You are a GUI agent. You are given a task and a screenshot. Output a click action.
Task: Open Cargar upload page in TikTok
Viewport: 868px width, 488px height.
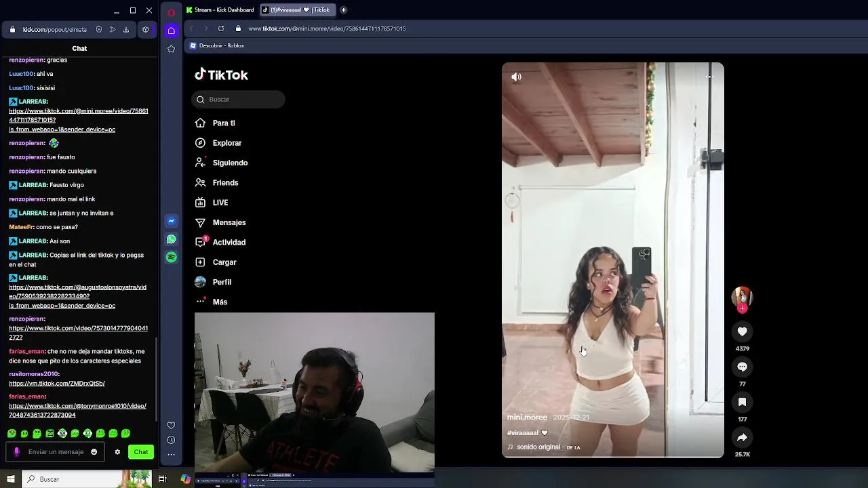pyautogui.click(x=216, y=262)
